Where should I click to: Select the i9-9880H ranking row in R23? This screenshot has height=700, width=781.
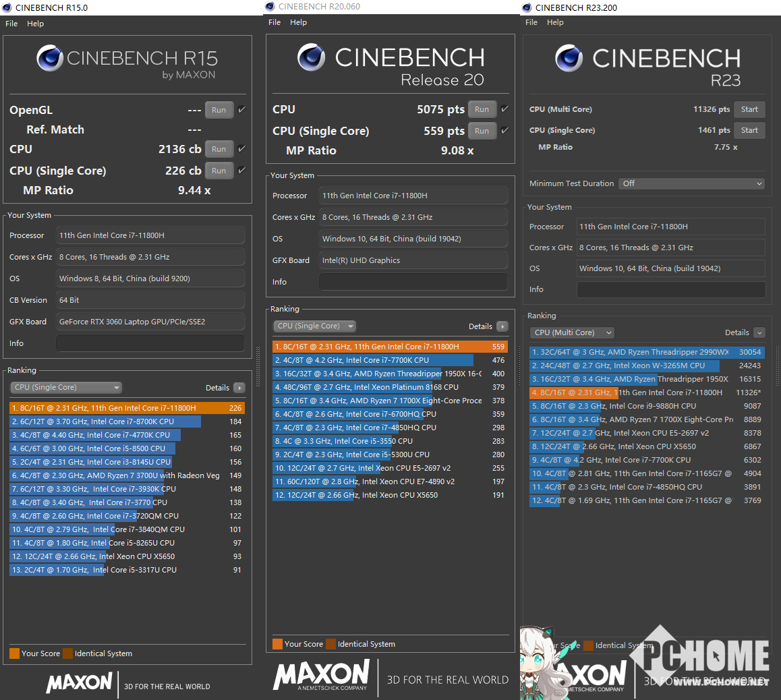(x=647, y=406)
